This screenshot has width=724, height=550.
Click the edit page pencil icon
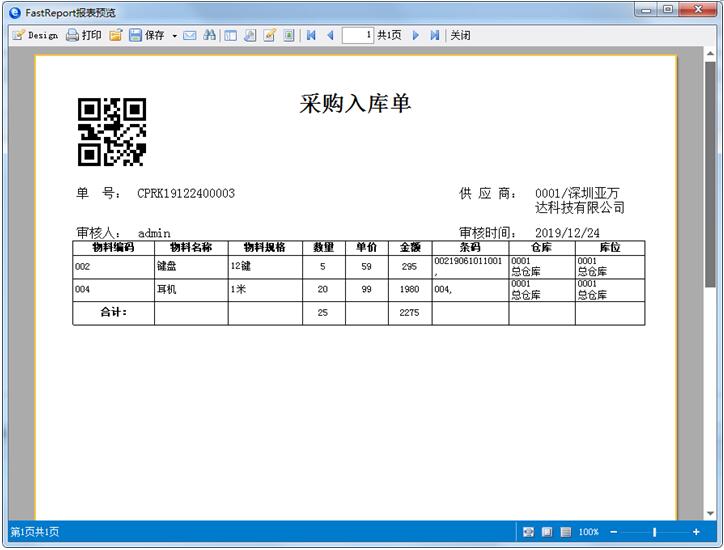269,35
